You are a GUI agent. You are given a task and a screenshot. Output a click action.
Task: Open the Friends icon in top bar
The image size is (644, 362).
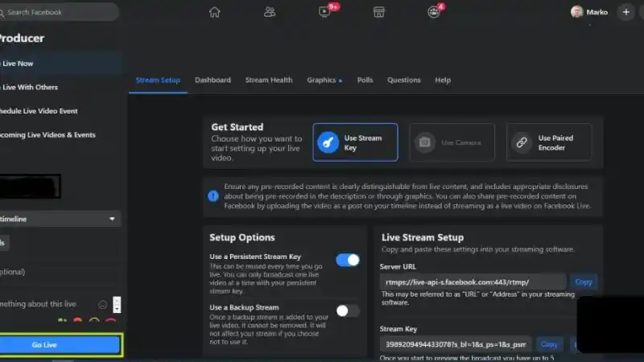click(x=270, y=12)
